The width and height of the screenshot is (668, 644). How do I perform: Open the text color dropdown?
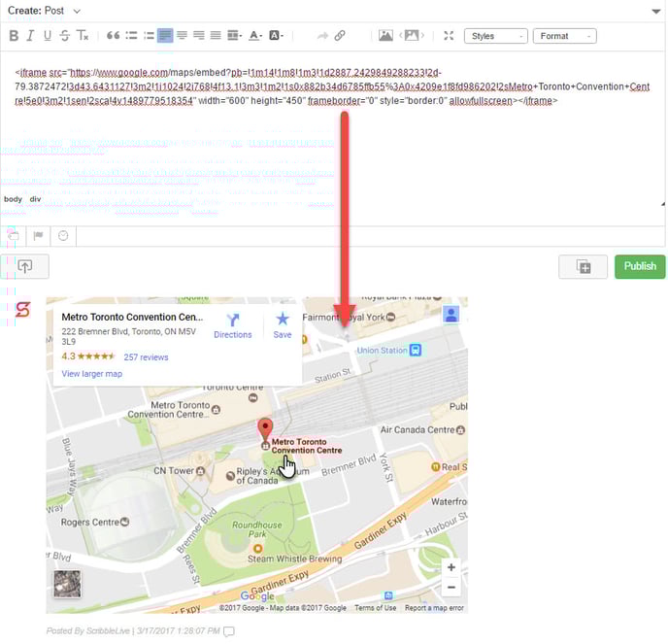coord(255,35)
